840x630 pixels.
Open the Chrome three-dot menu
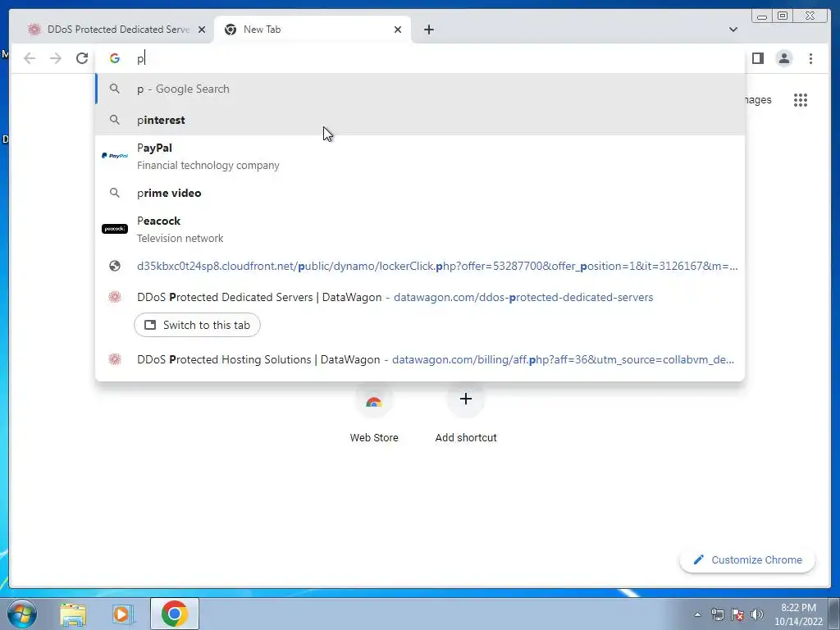click(x=810, y=58)
